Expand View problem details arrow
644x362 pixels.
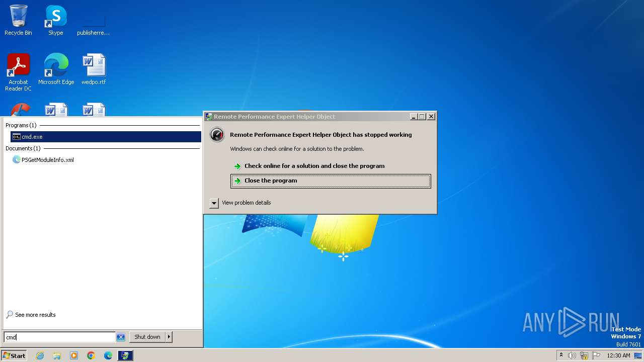pos(214,203)
